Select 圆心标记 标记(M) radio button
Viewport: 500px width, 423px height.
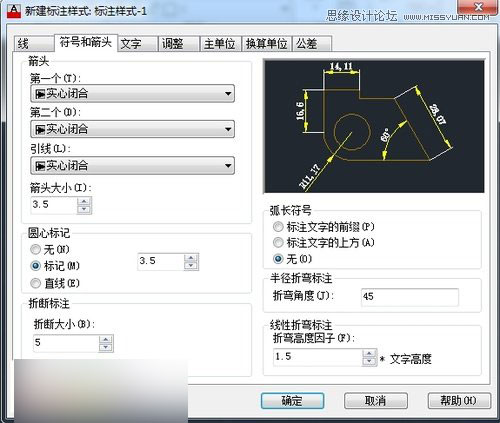pyautogui.click(x=35, y=266)
